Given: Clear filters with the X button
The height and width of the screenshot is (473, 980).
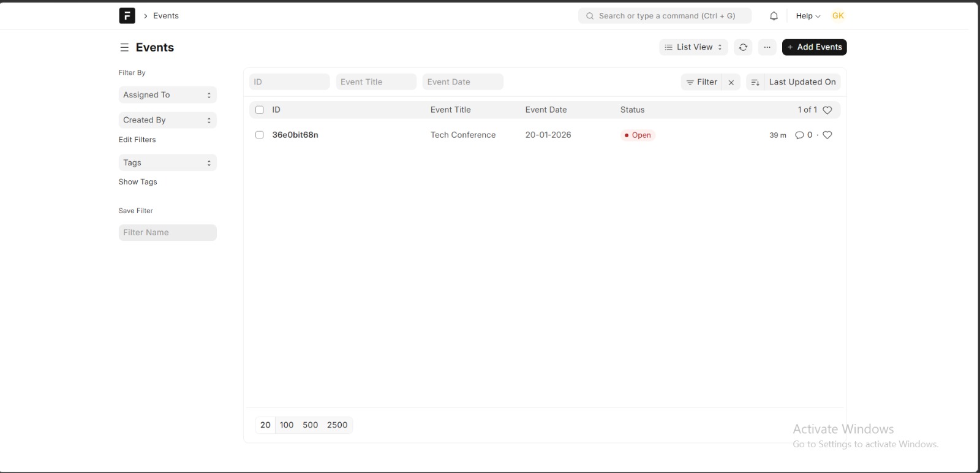Looking at the screenshot, I should point(731,82).
